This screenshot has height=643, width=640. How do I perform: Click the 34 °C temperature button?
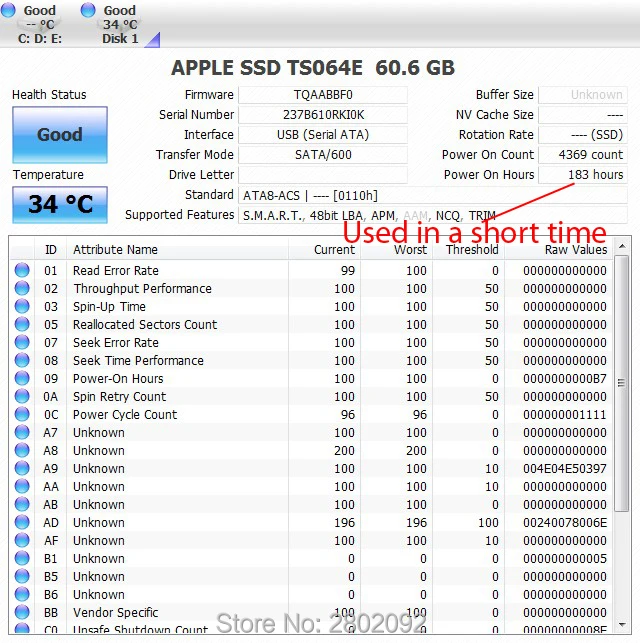pyautogui.click(x=60, y=204)
